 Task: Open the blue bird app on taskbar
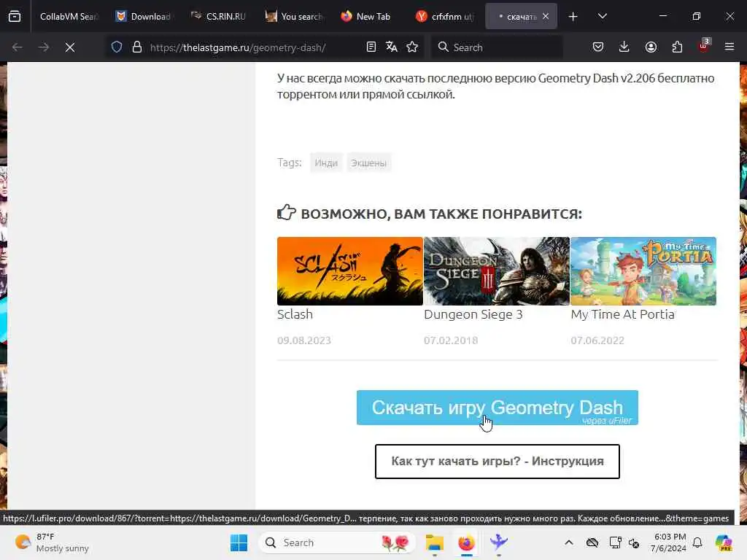coord(498,542)
